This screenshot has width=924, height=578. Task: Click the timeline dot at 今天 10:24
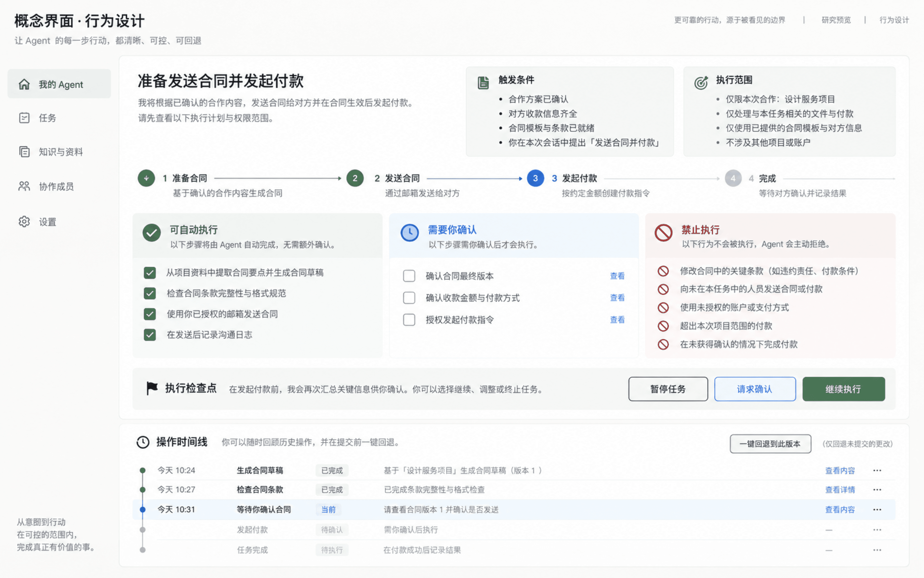point(142,470)
